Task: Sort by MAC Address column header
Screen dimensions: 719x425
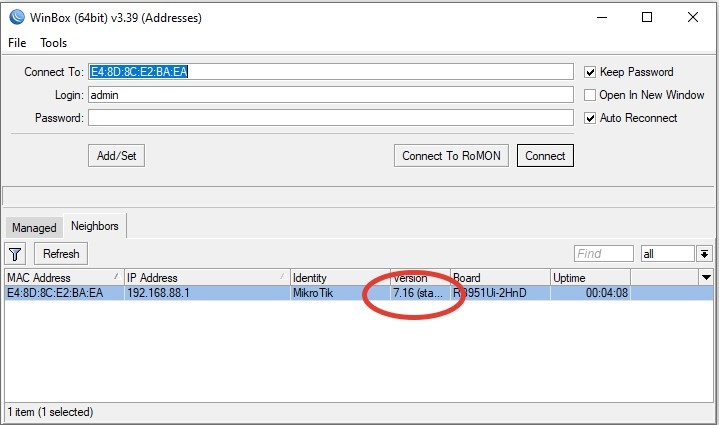Action: 64,278
